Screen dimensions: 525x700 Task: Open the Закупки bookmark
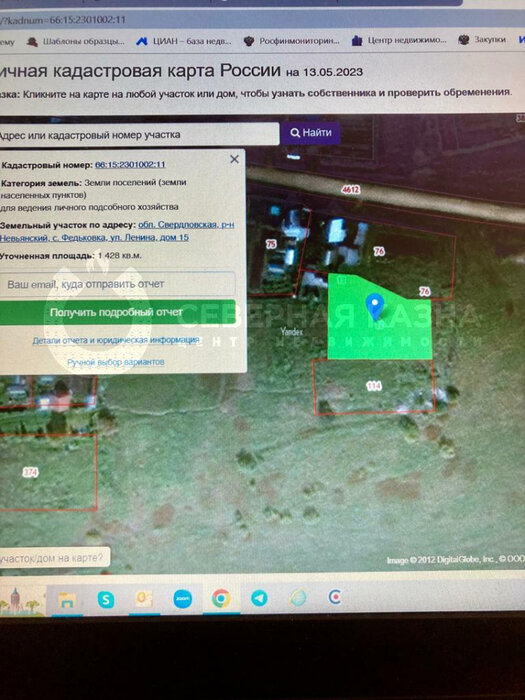[483, 39]
